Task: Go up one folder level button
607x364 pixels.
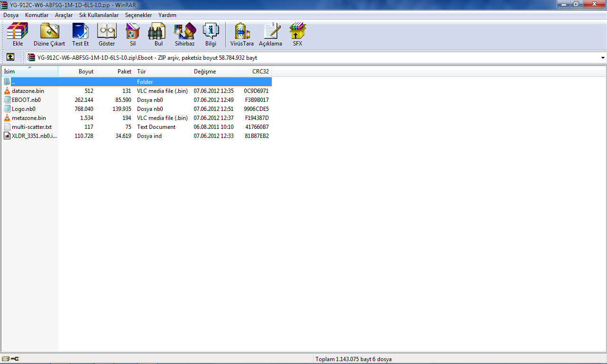Action: (x=10, y=57)
